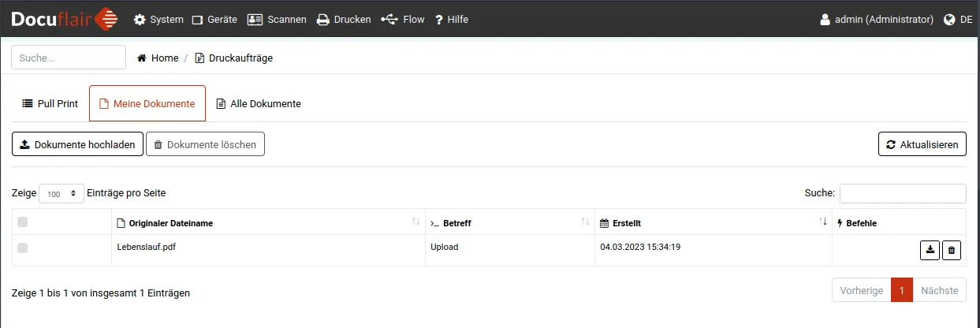This screenshot has height=328, width=980.
Task: Click the globe language icon
Action: pyautogui.click(x=949, y=20)
